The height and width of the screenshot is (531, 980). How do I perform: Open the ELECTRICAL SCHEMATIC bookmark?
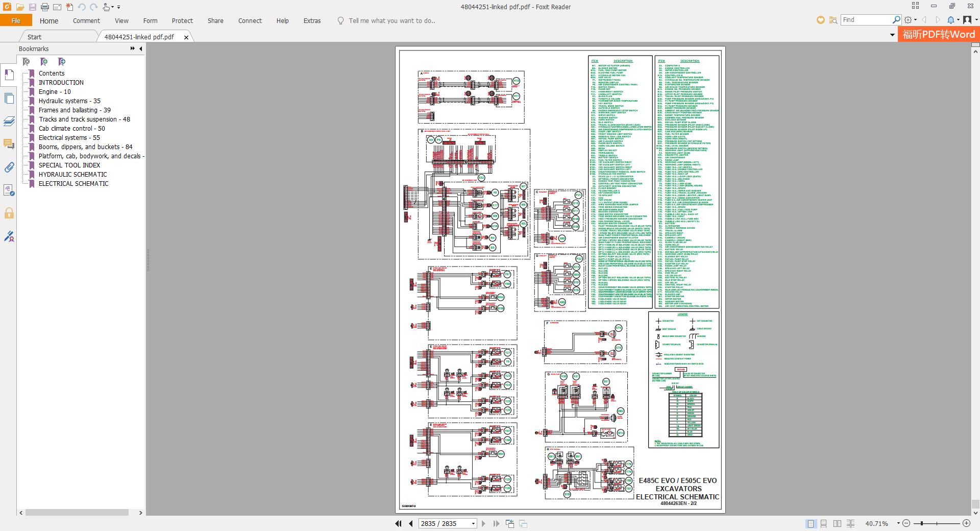pos(73,184)
